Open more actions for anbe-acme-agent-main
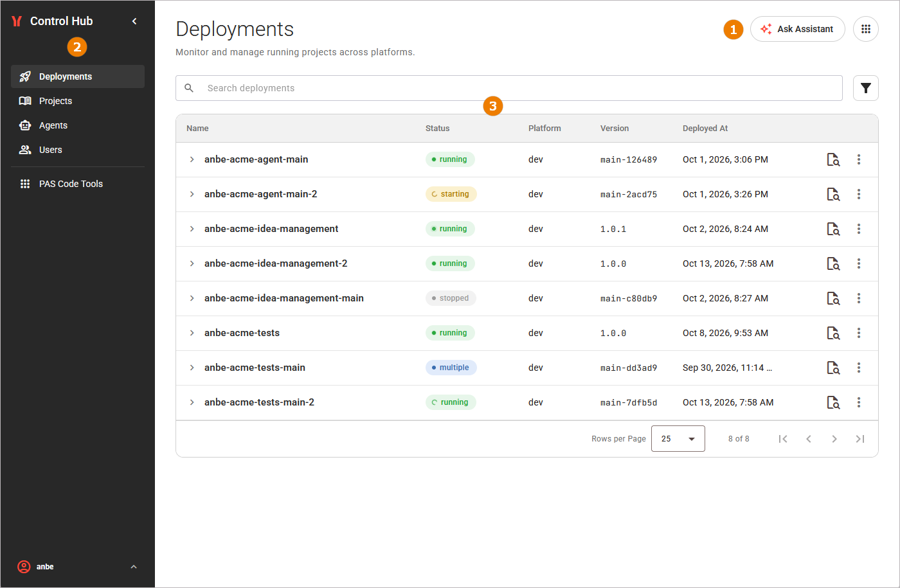The height and width of the screenshot is (588, 900). pos(859,159)
